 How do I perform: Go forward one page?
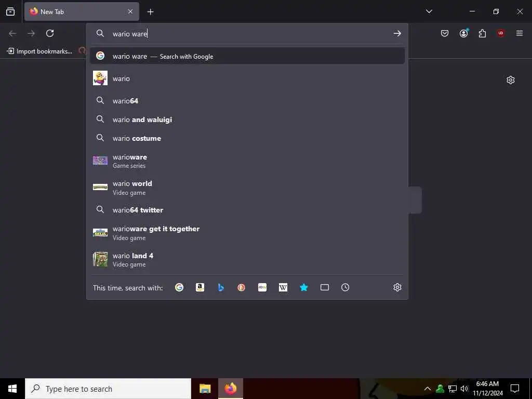point(31,33)
